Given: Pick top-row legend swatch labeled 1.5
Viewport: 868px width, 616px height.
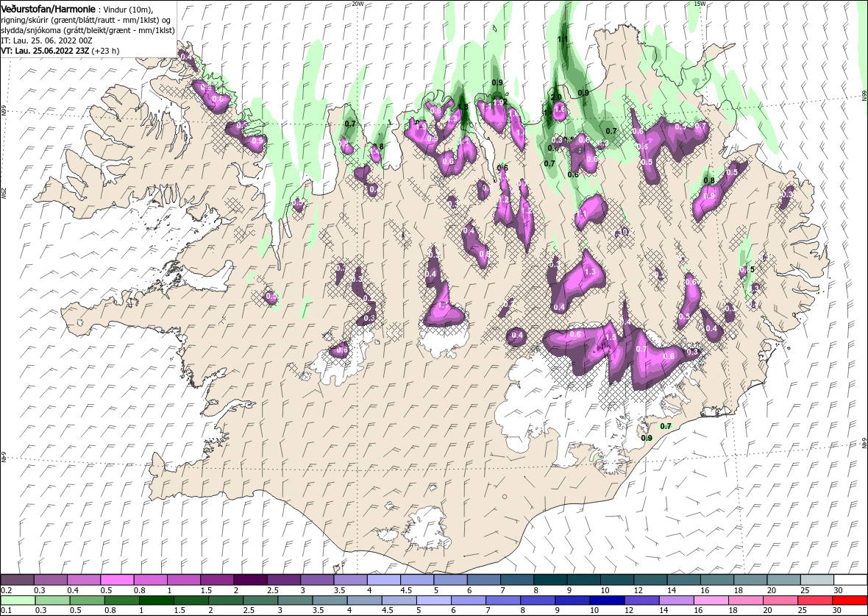Looking at the screenshot, I should pyautogui.click(x=217, y=581).
